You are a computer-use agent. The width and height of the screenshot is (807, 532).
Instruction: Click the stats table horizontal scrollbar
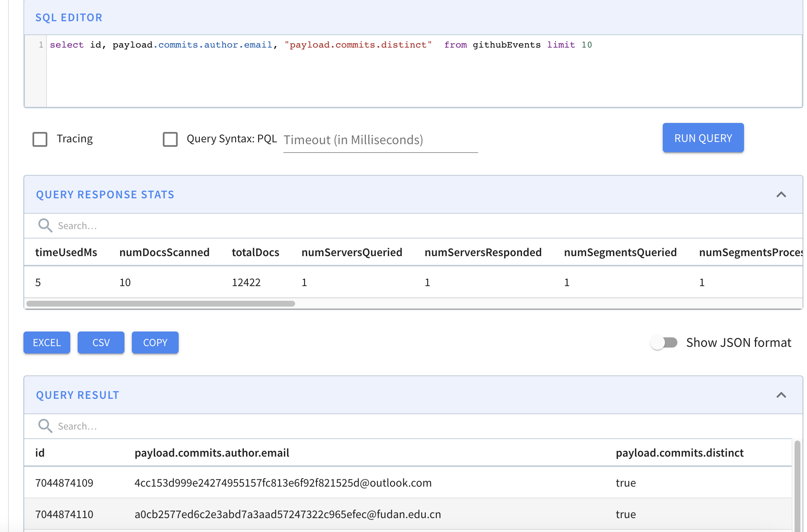point(161,304)
